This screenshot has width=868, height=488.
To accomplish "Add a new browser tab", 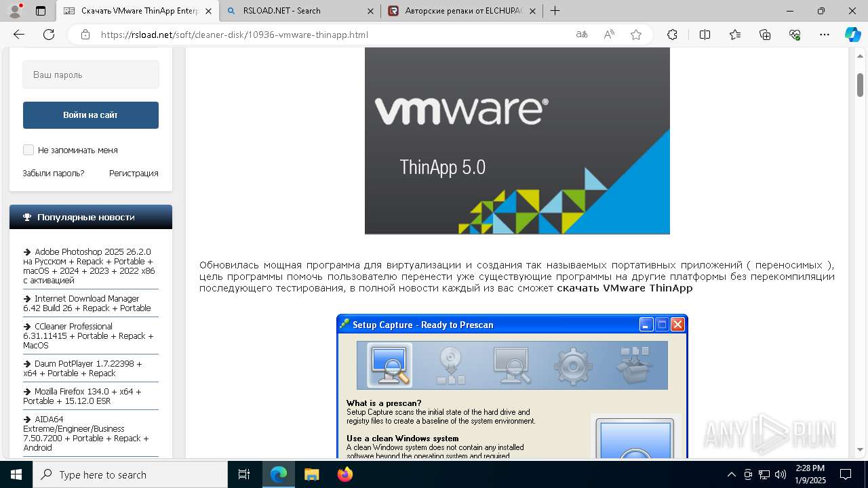I will (555, 11).
